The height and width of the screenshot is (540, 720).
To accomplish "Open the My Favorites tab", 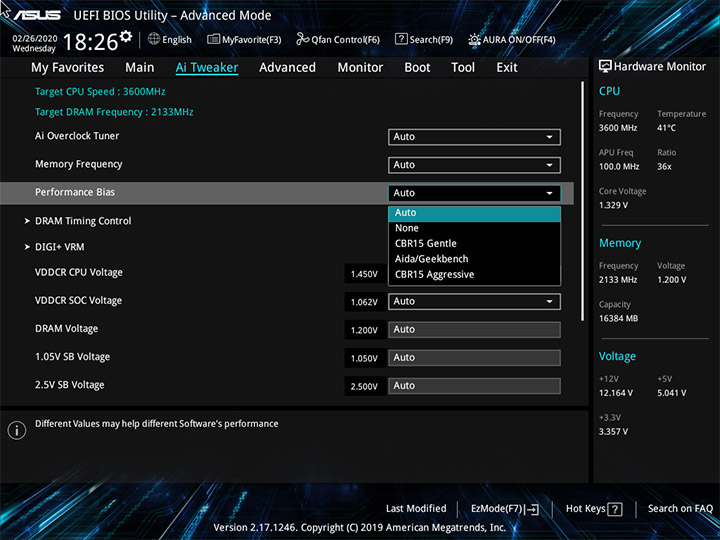I will (x=68, y=68).
